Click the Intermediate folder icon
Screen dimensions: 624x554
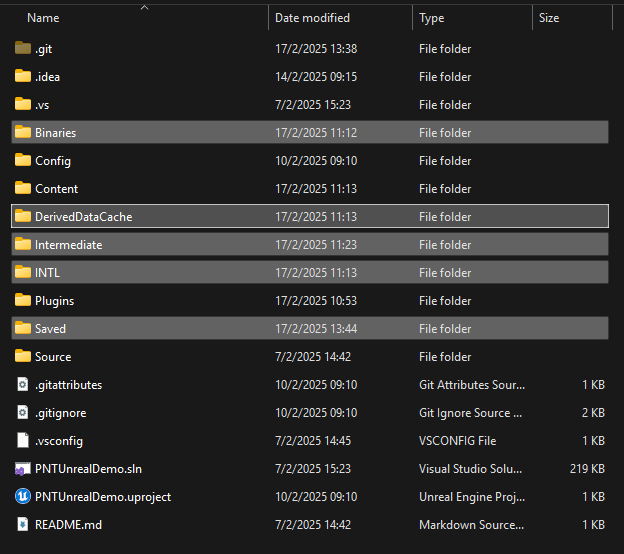pyautogui.click(x=23, y=244)
